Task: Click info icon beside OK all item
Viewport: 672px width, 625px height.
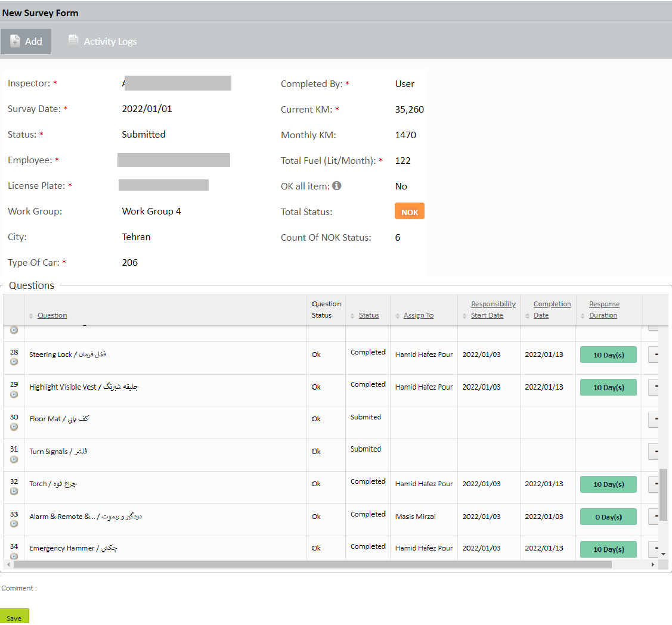Action: (x=337, y=186)
